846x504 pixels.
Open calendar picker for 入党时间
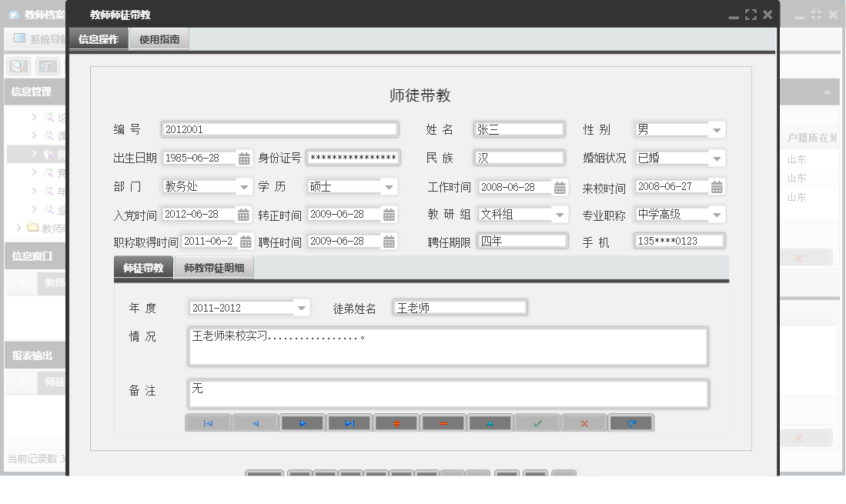click(244, 215)
